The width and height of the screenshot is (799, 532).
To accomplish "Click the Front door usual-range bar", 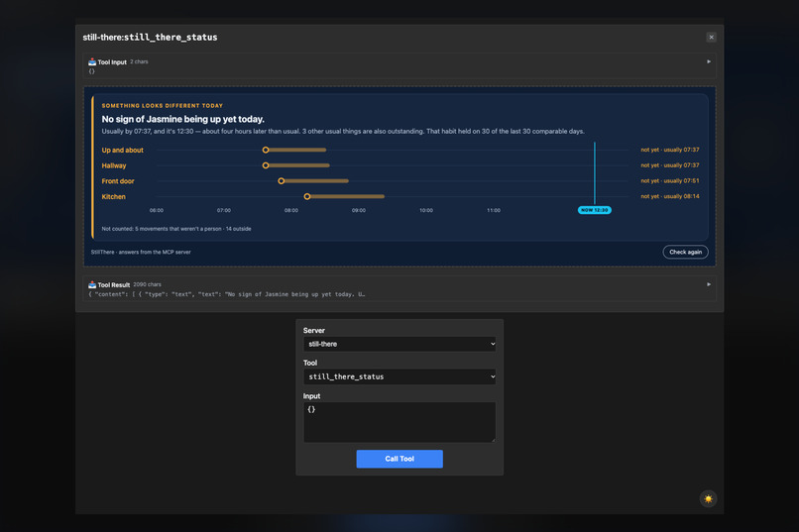I will [x=316, y=180].
